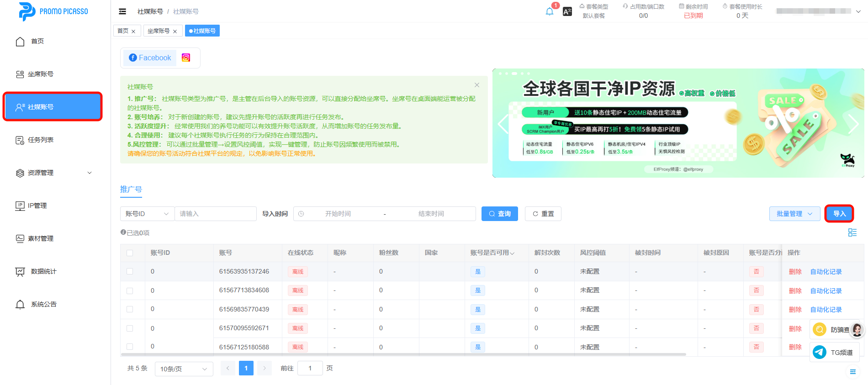Close the 社媒账号 green tips panel

[476, 85]
